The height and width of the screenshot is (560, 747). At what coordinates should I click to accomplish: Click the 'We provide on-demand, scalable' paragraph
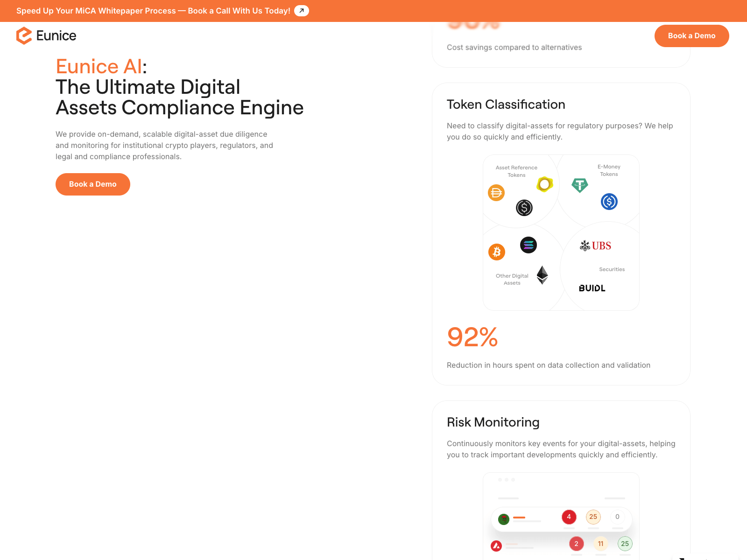click(x=164, y=146)
